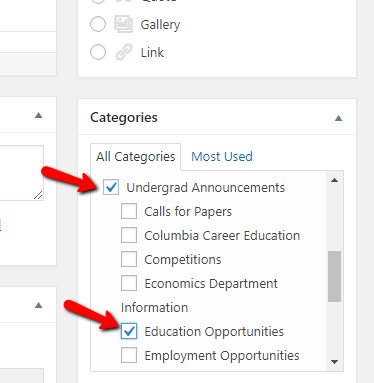Tick the Competitions checkbox
The width and height of the screenshot is (374, 383).
tap(129, 259)
